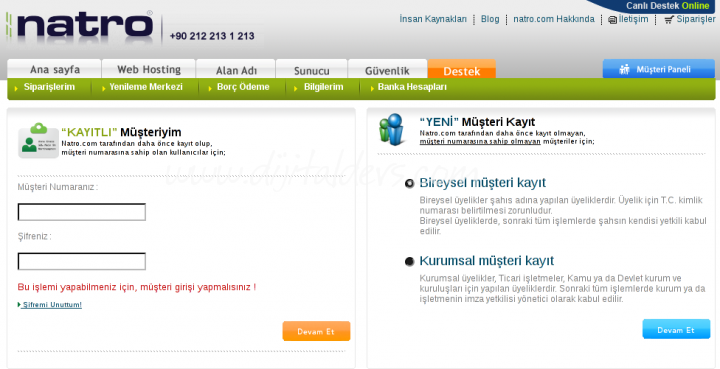Click green arrow beside Şifremi Unuttum

pyautogui.click(x=20, y=304)
